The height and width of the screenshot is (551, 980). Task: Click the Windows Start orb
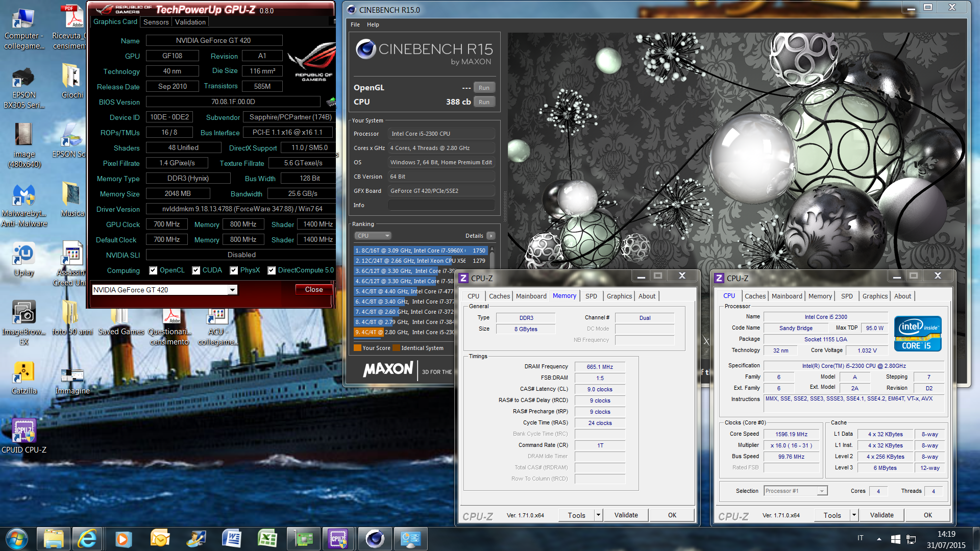tap(16, 539)
